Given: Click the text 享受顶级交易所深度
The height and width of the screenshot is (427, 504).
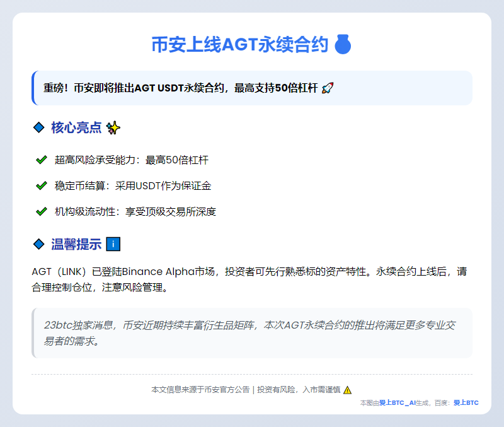Looking at the screenshot, I should click(x=171, y=212).
